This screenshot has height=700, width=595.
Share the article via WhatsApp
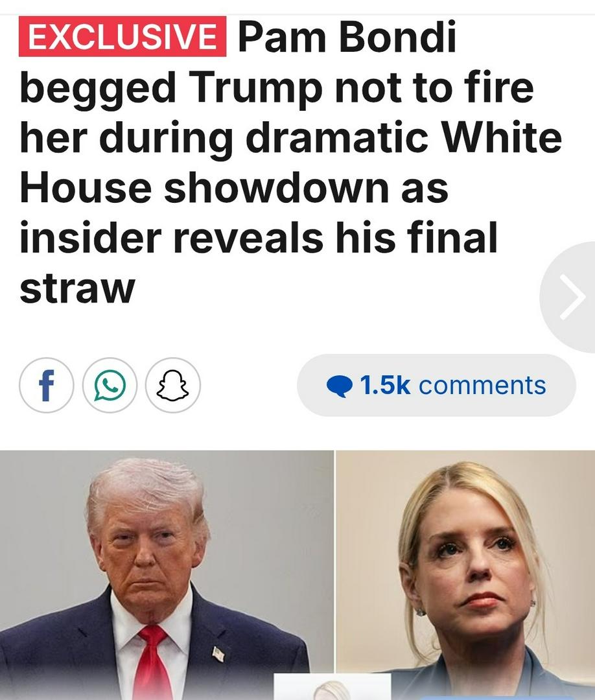coord(110,385)
